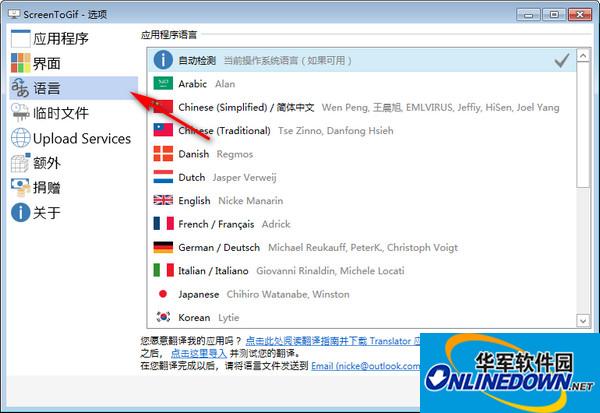
Task: Minimize the ScreenToGif options window
Action: click(x=528, y=15)
